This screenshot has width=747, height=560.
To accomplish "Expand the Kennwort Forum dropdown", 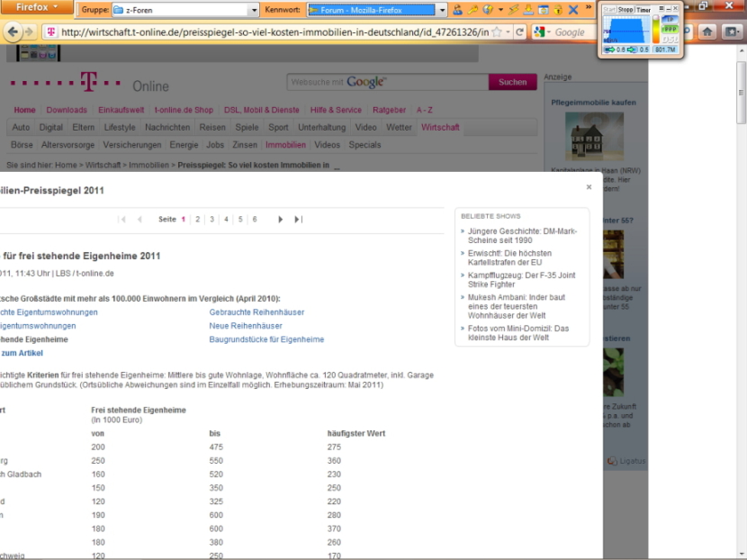I will point(441,10).
